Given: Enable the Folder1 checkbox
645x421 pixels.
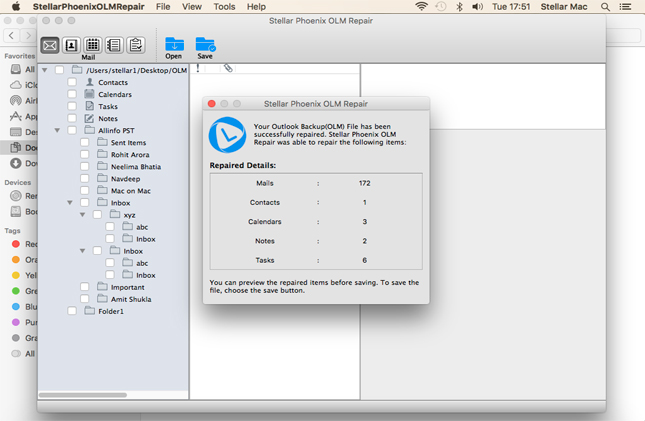Looking at the screenshot, I should 72,311.
